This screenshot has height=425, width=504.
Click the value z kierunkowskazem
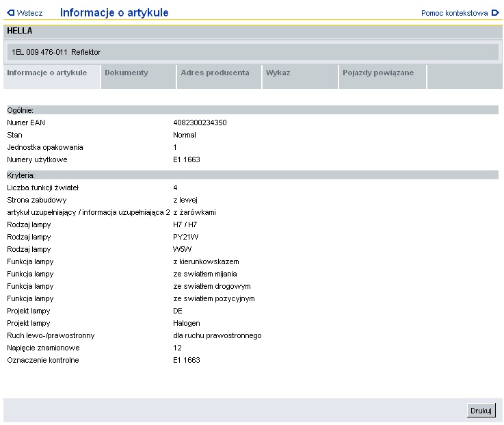206,261
